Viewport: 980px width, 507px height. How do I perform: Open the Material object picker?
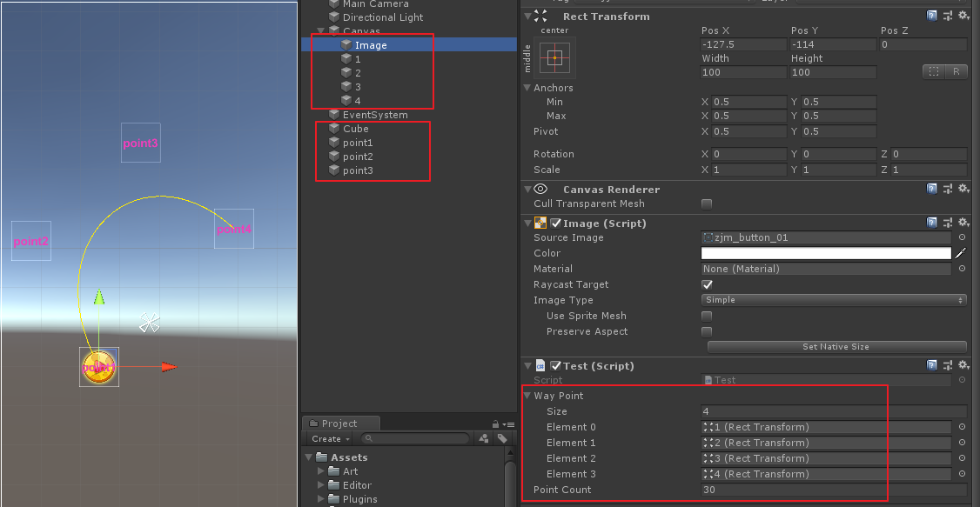tap(962, 269)
